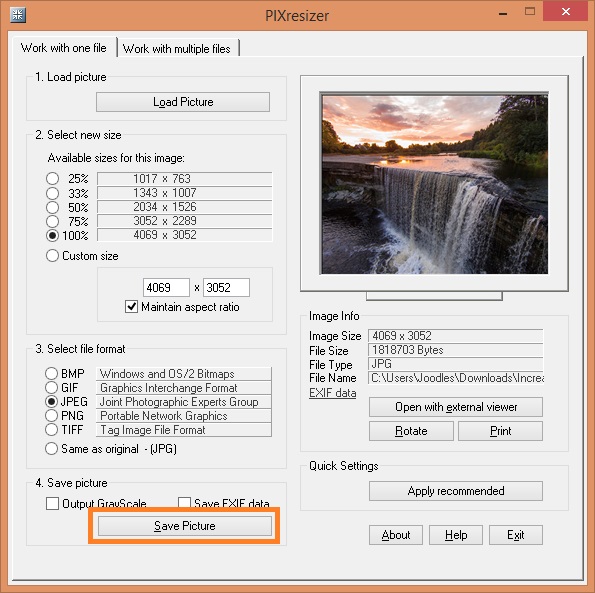595x593 pixels.
Task: Choose the Custom size radio button
Action: pos(52,256)
